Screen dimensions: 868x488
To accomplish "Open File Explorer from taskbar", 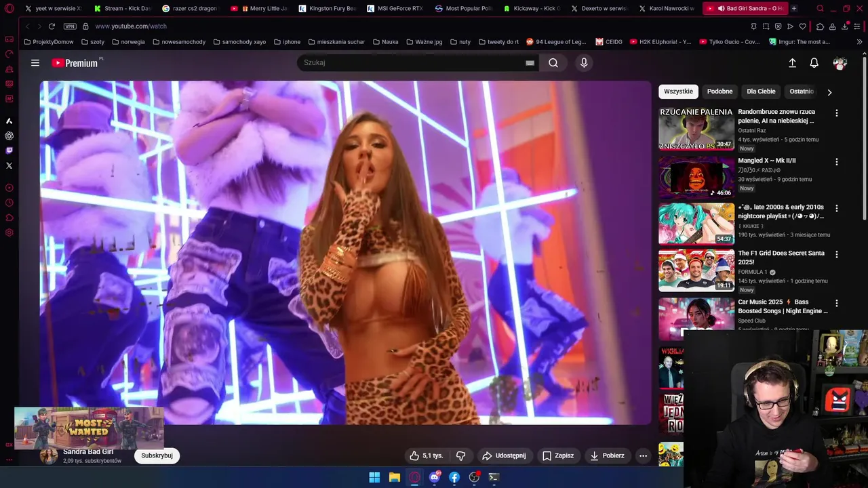I will click(x=394, y=477).
